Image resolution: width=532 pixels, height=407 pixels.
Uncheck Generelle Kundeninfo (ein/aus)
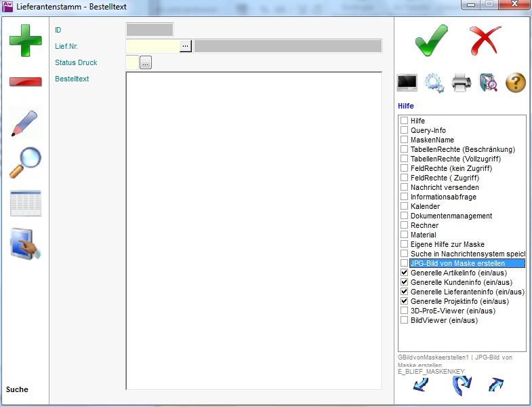click(405, 282)
